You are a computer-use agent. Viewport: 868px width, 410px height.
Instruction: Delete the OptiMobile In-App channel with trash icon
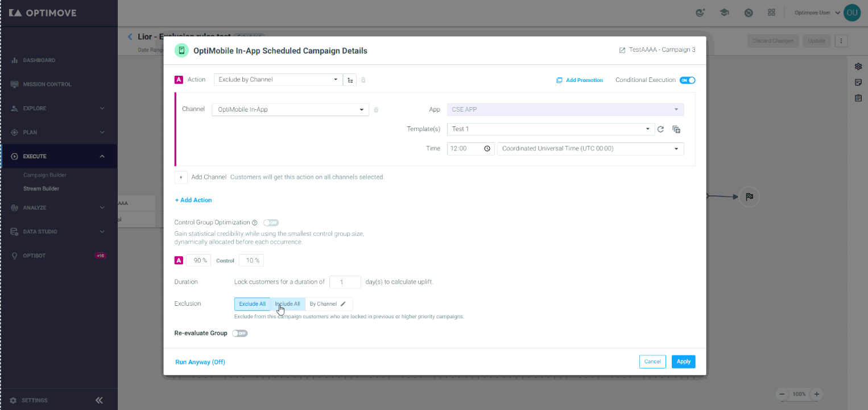pyautogui.click(x=376, y=110)
